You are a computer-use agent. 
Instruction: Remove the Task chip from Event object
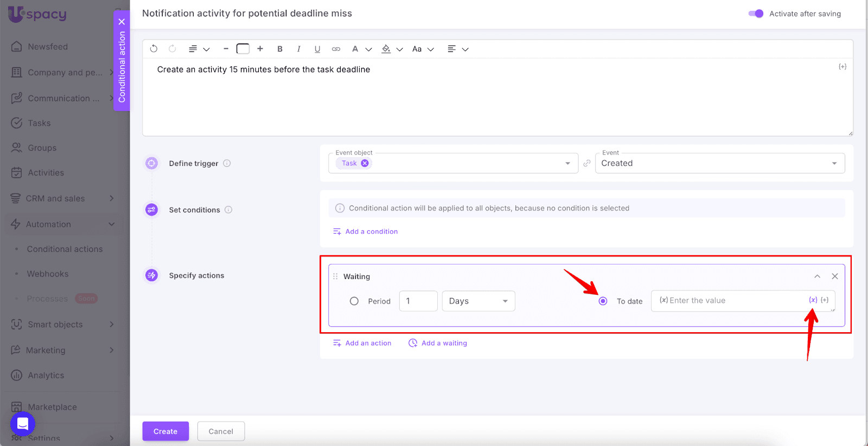coord(365,163)
